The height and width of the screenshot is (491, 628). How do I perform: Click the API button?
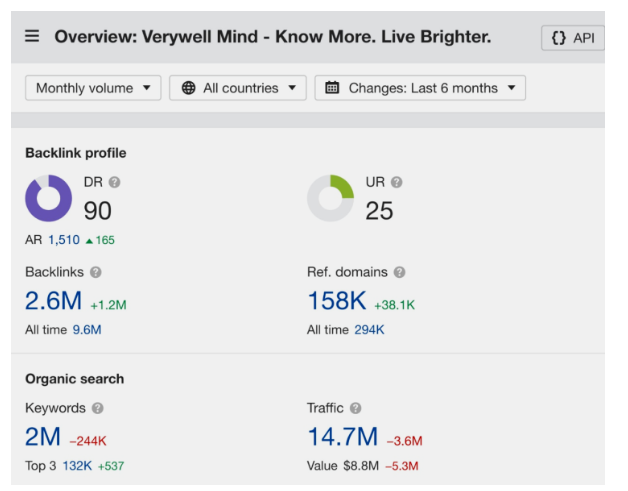573,38
